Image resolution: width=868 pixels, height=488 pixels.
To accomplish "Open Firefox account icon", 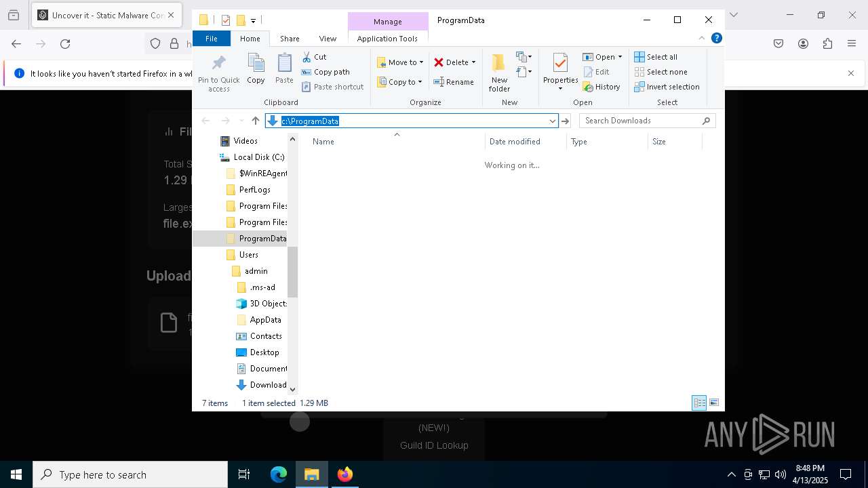I will (x=803, y=44).
